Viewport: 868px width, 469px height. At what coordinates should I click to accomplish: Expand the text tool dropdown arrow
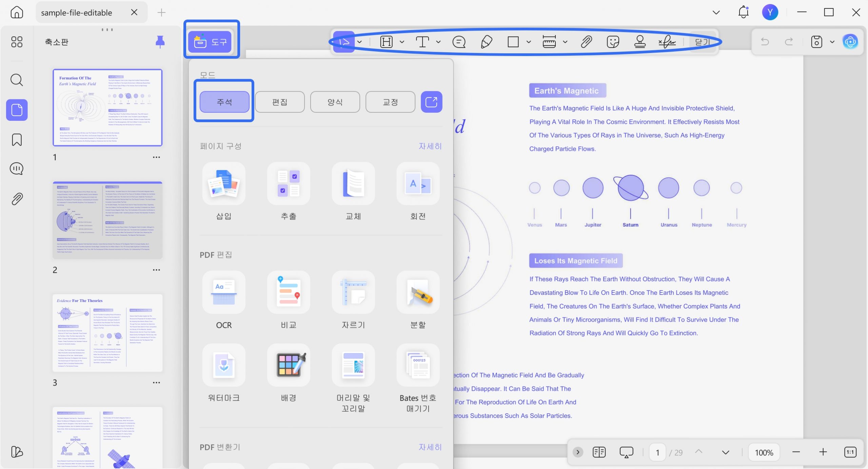point(438,42)
